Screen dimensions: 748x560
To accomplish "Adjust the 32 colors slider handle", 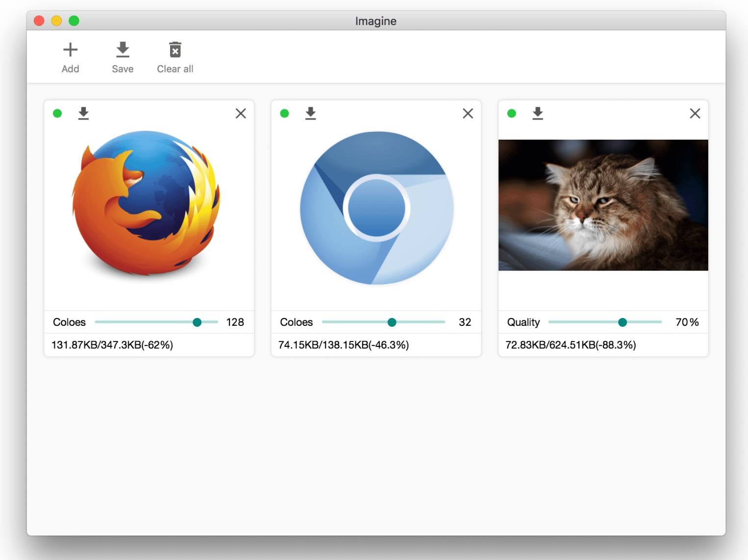I will tap(392, 322).
